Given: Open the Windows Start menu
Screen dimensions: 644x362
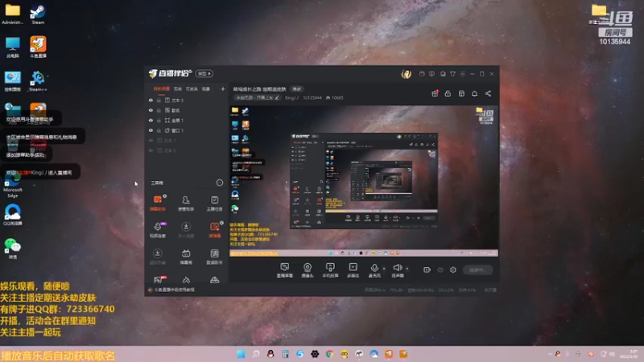Looking at the screenshot, I should pos(241,354).
